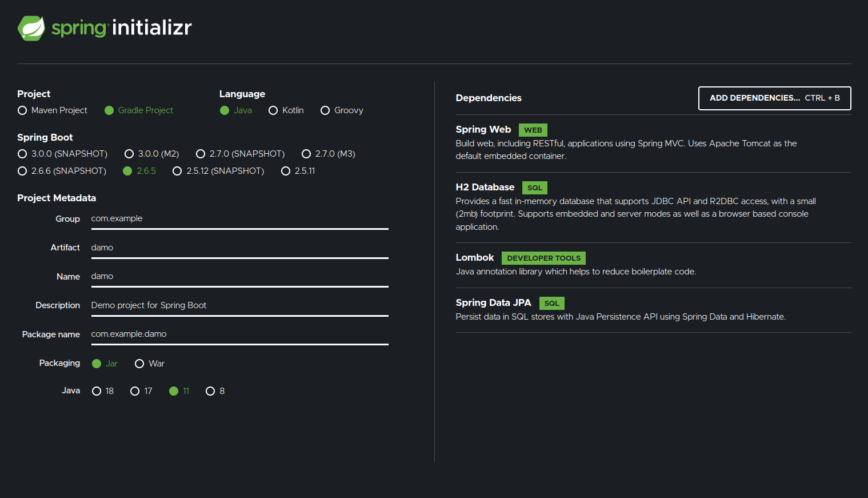
Task: Click the Language section heading
Action: [x=242, y=94]
